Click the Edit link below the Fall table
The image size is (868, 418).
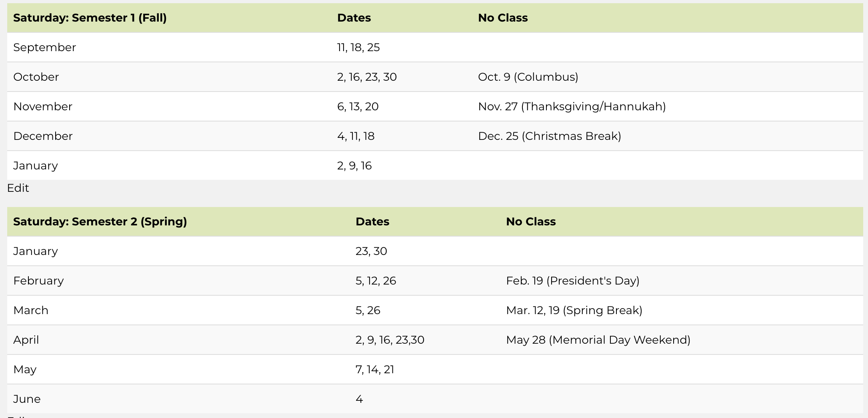18,188
